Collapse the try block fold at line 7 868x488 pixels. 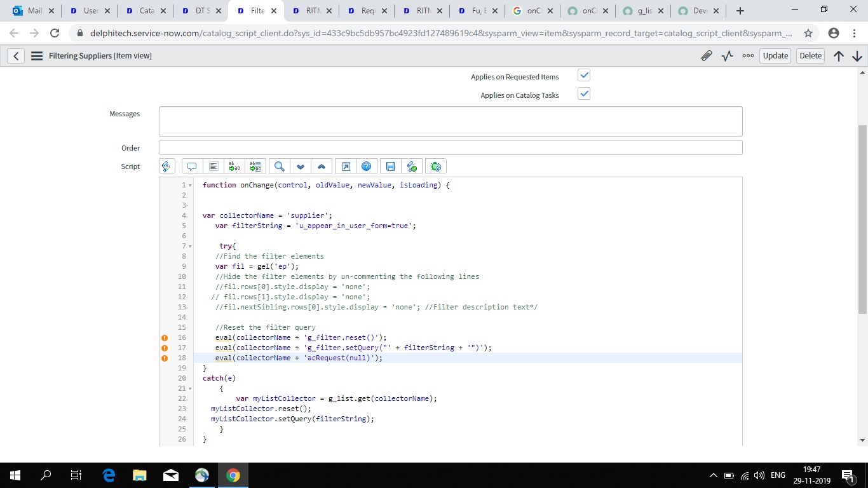190,247
